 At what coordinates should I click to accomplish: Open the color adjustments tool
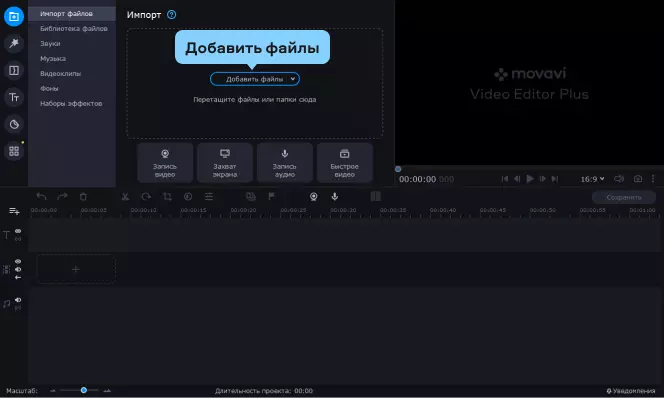(188, 197)
